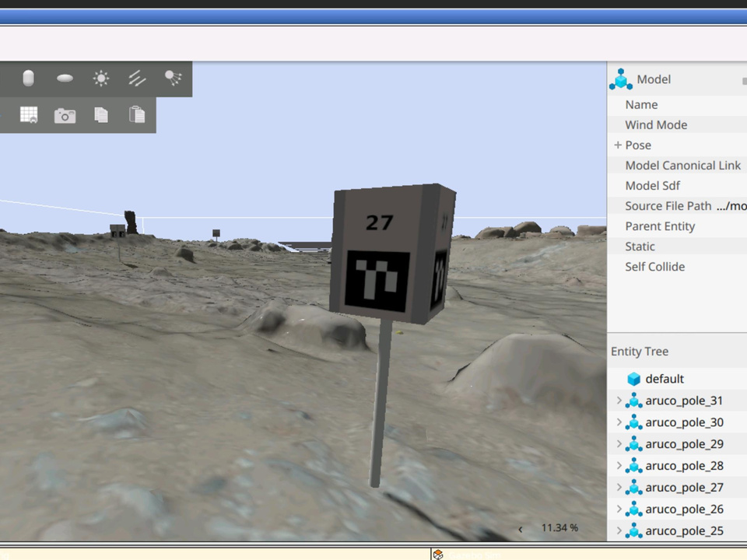
Task: Expand the aruco_pole_26 tree node
Action: [x=619, y=509]
